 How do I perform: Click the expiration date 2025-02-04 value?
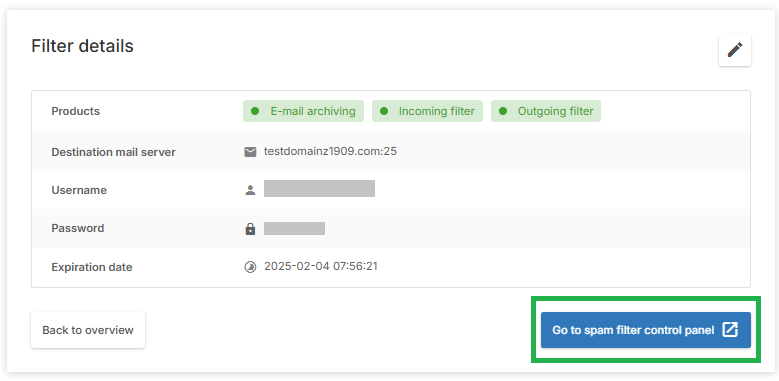pos(321,266)
